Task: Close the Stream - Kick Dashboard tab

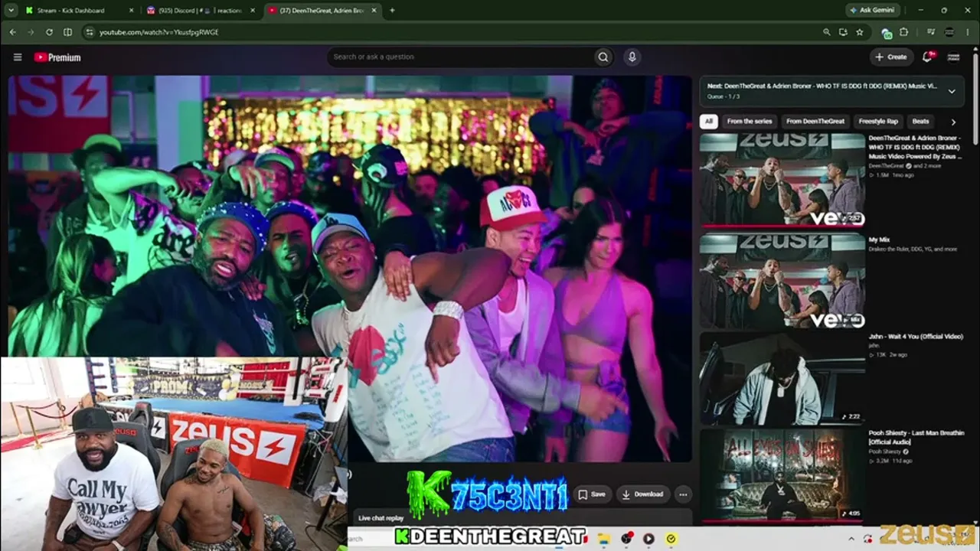Action: click(x=131, y=11)
